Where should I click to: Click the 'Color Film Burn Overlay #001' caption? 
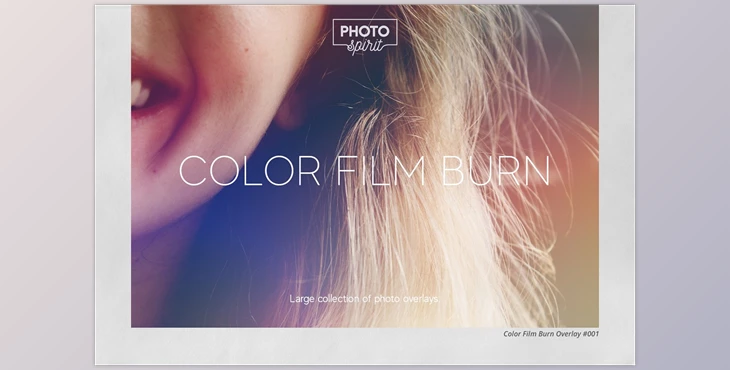(551, 334)
